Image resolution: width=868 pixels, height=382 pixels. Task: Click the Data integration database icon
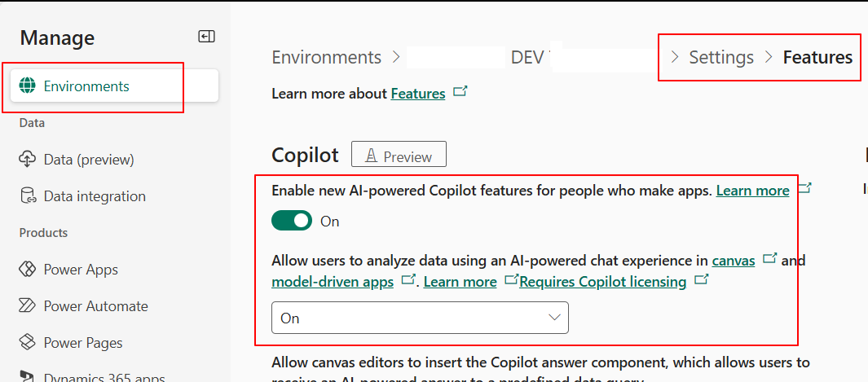coord(27,196)
